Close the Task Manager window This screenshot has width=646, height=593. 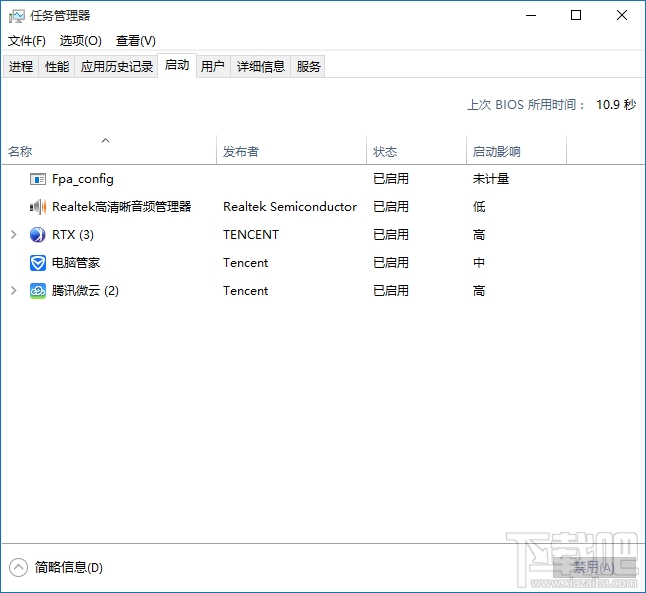pyautogui.click(x=622, y=16)
